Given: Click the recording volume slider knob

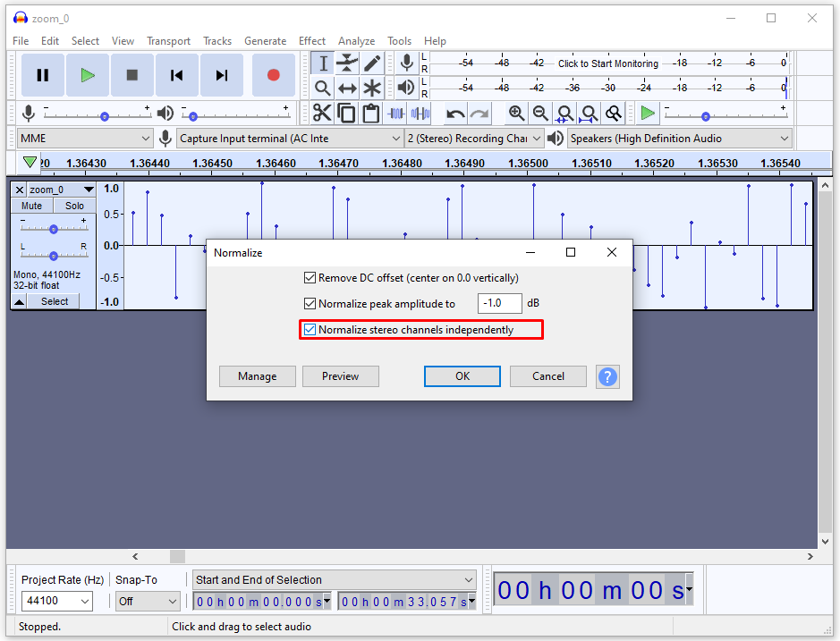Looking at the screenshot, I should 105,116.
